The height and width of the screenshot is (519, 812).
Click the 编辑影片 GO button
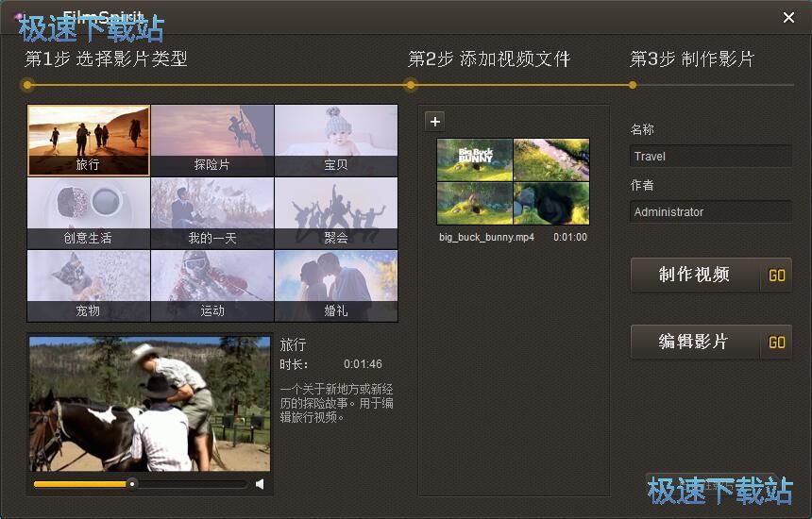point(711,342)
